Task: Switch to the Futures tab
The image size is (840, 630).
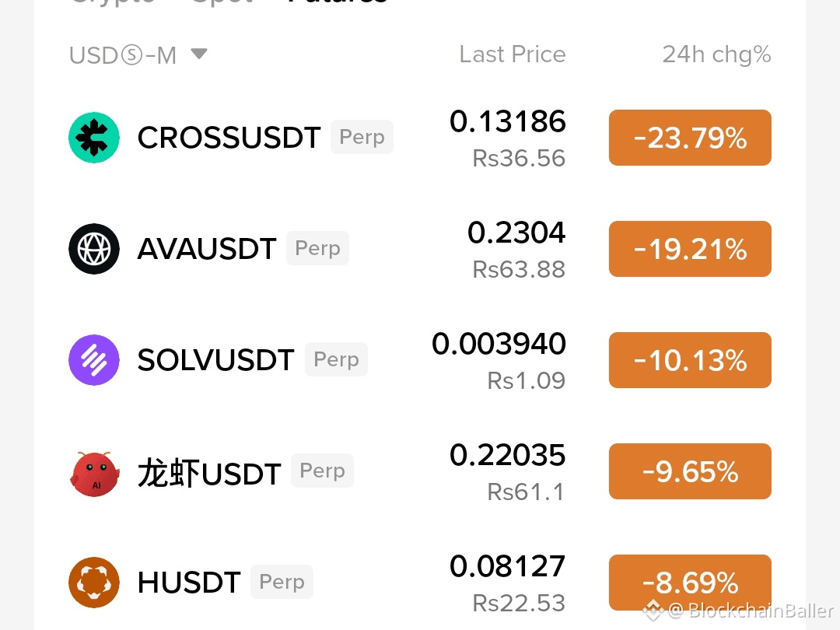Action: [337, 2]
